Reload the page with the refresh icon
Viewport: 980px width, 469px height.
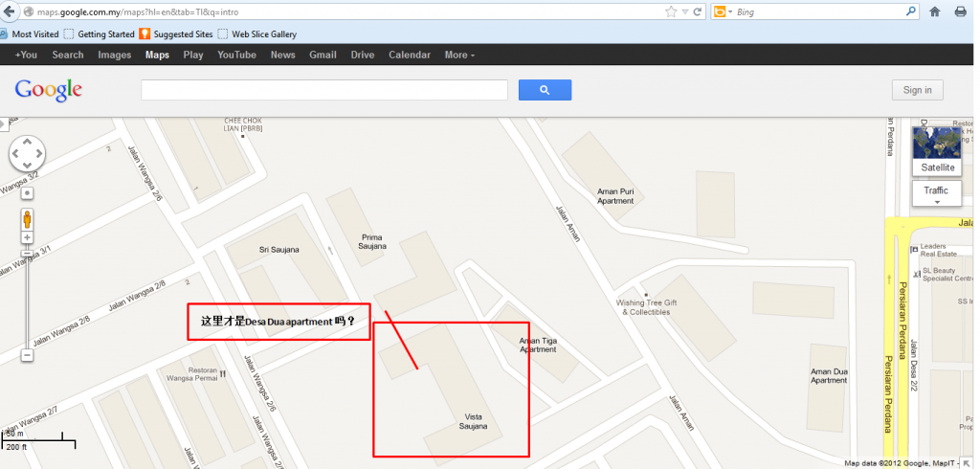pos(698,12)
